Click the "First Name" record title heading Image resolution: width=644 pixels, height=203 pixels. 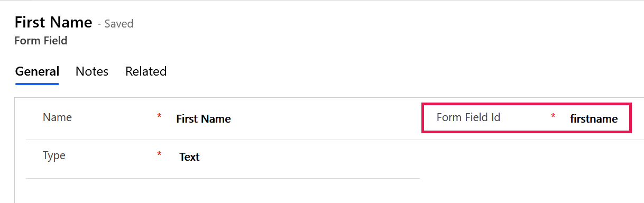click(53, 23)
